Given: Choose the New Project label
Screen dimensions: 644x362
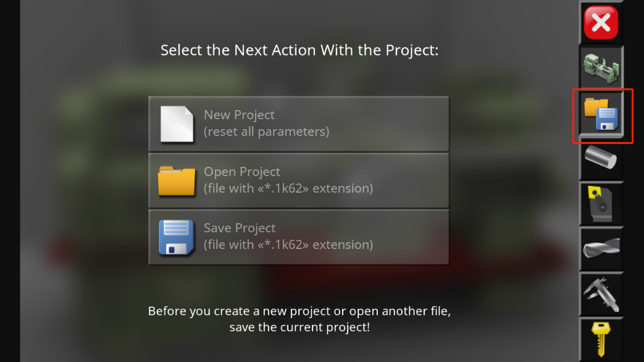Looking at the screenshot, I should tap(239, 115).
